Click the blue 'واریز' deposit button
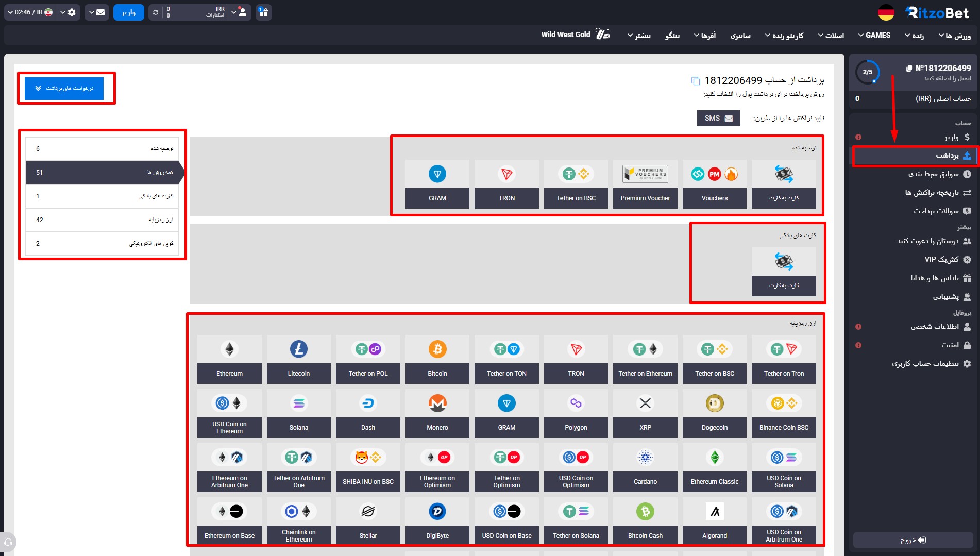980x556 pixels. pos(129,12)
